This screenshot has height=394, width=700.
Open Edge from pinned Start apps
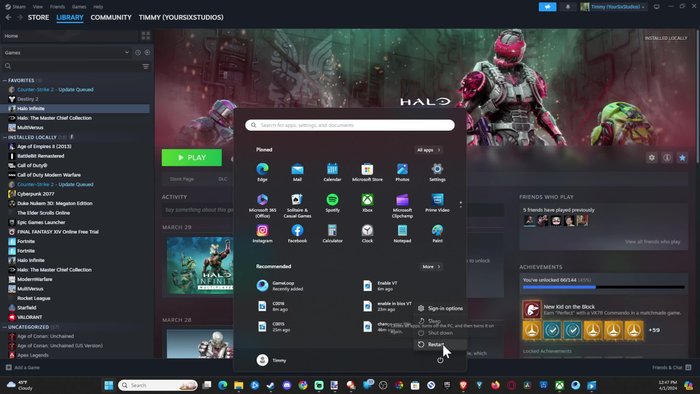point(262,172)
